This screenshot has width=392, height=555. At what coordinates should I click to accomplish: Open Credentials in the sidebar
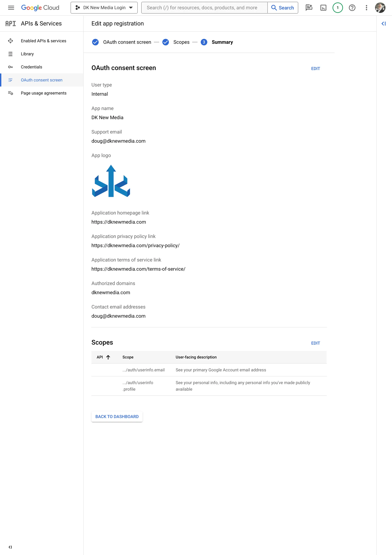(x=31, y=67)
